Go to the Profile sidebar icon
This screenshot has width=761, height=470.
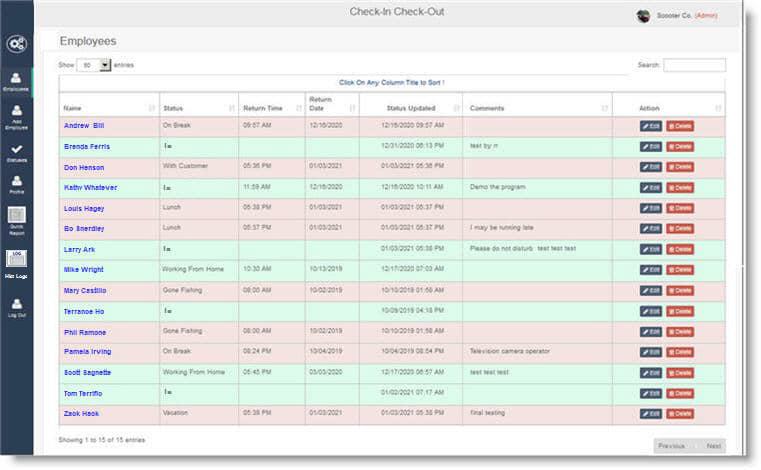point(15,184)
